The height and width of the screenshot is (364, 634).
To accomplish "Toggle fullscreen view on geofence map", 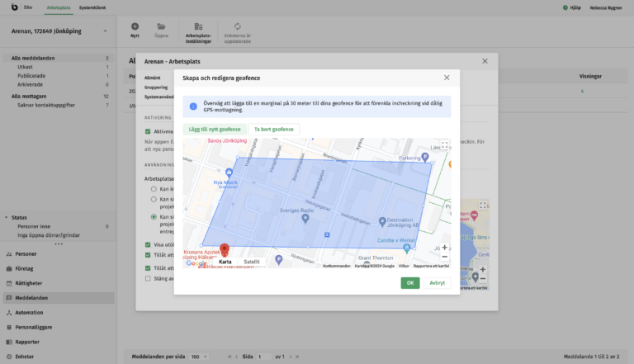I will [444, 145].
